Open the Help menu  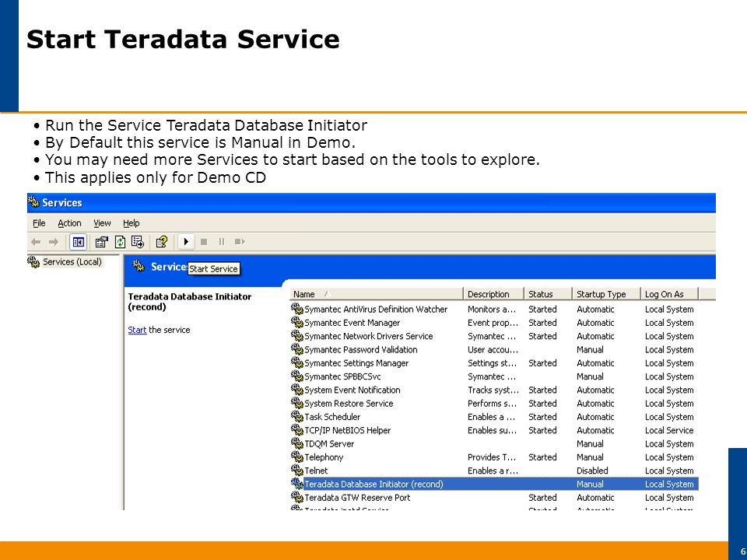coord(132,223)
